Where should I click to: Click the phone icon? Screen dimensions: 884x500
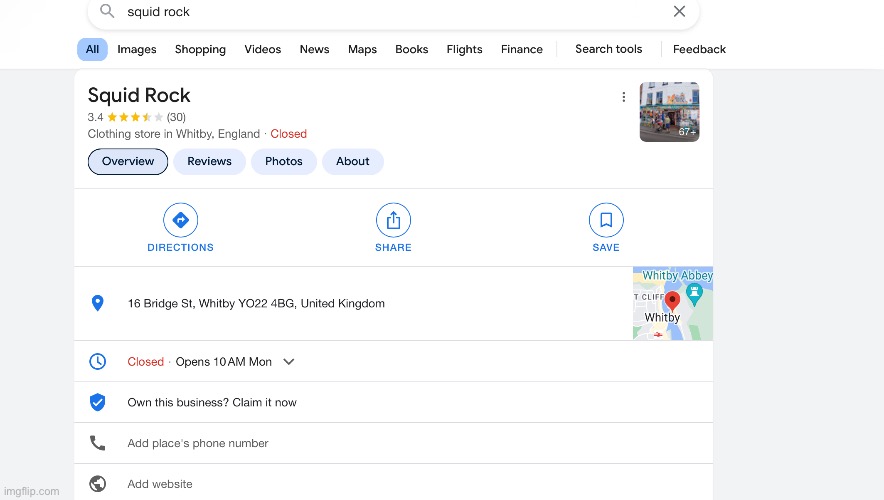[x=97, y=443]
